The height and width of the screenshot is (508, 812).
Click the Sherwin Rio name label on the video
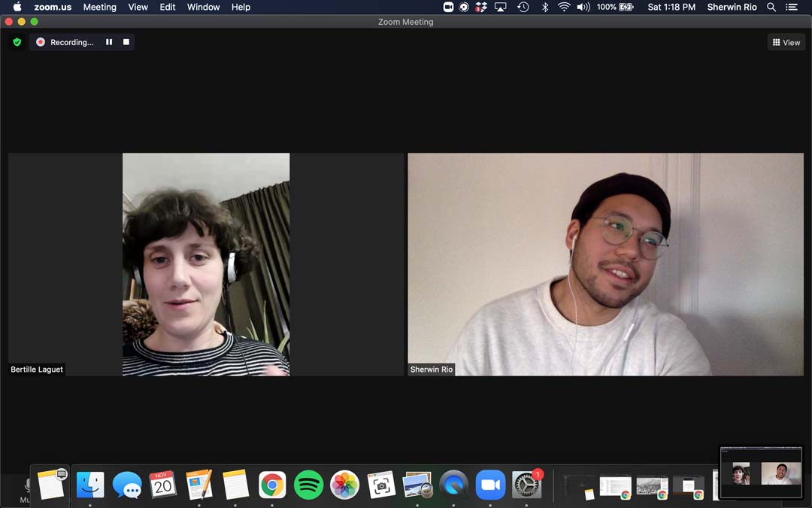(432, 369)
